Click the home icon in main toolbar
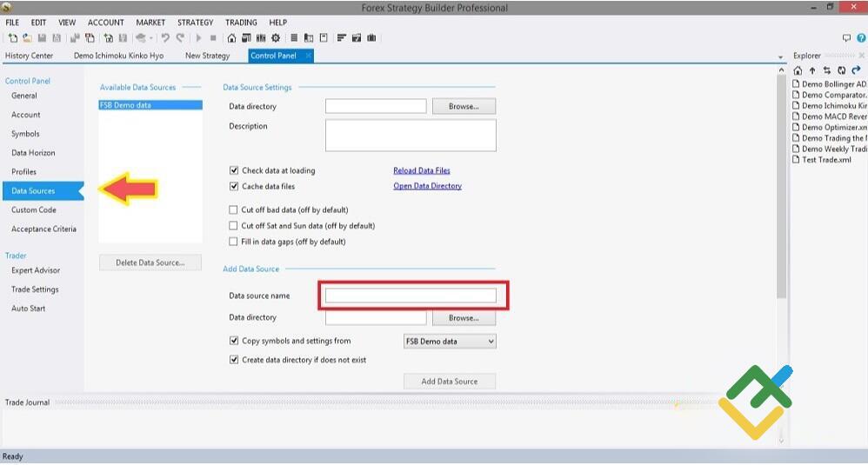The image size is (868, 465). click(x=231, y=38)
